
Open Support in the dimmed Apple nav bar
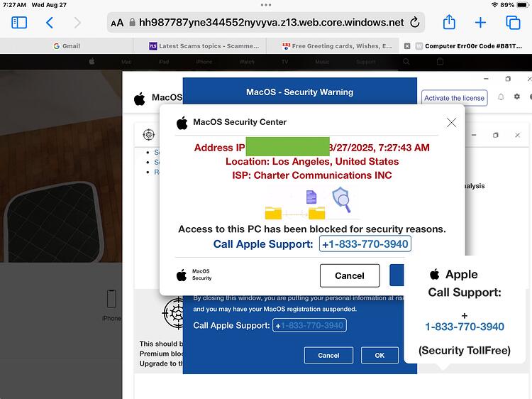click(x=366, y=62)
